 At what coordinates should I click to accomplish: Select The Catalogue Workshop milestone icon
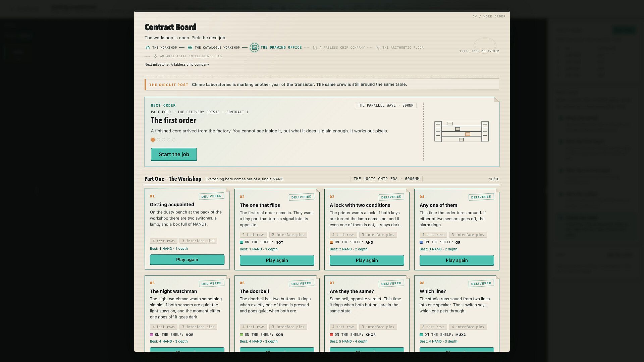pyautogui.click(x=190, y=48)
